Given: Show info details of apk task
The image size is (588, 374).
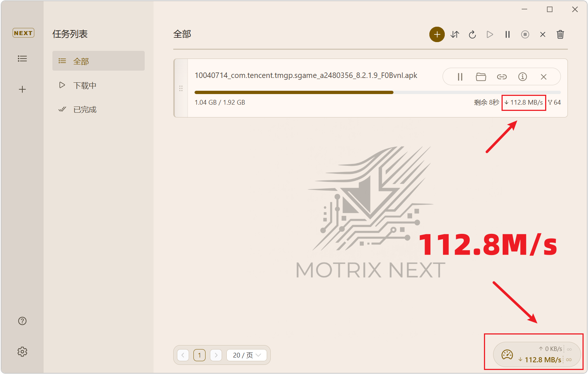Looking at the screenshot, I should click(522, 76).
